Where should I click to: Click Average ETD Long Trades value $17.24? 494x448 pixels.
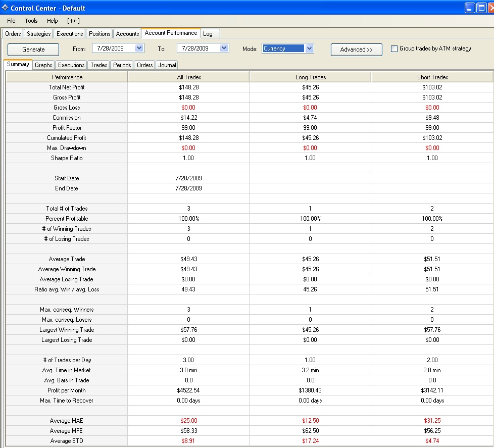pos(310,441)
